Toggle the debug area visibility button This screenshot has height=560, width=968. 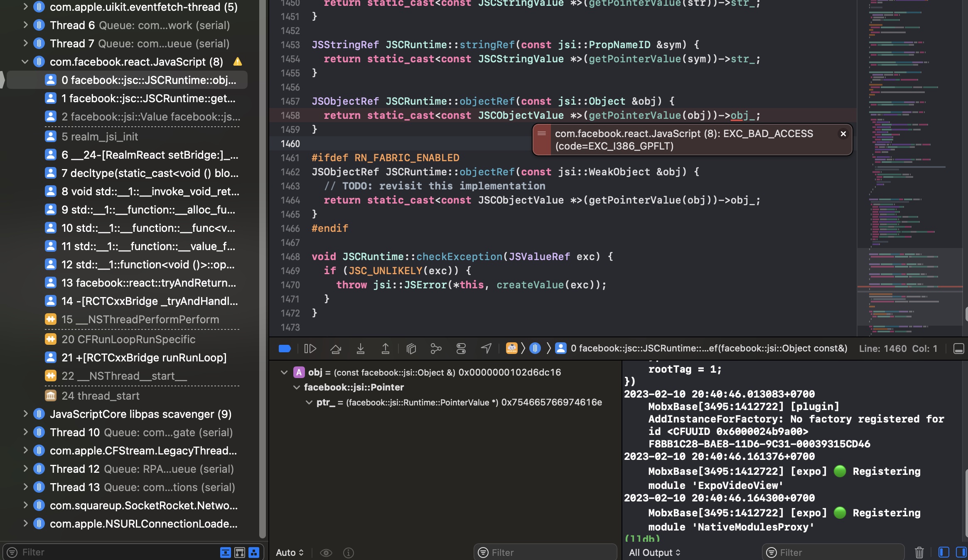pos(959,349)
